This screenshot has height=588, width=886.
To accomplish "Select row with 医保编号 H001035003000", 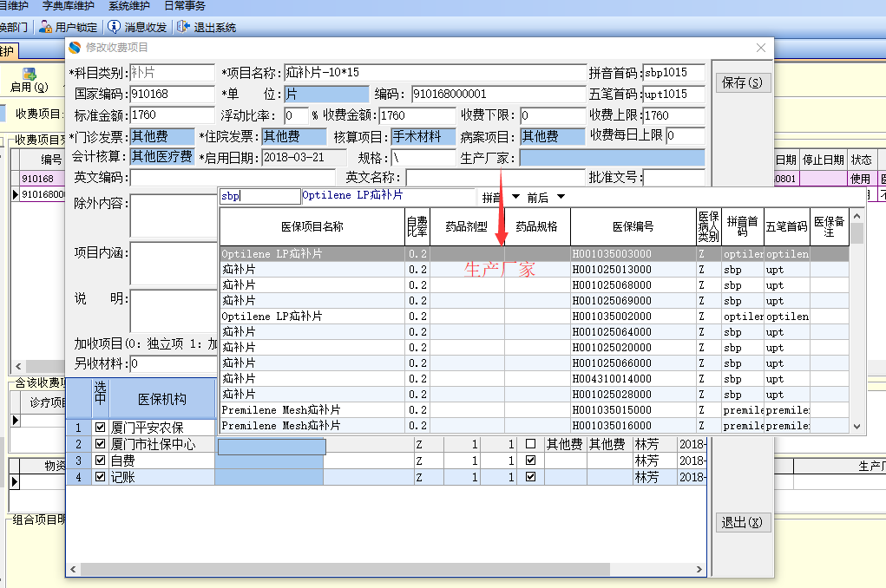I will point(534,253).
